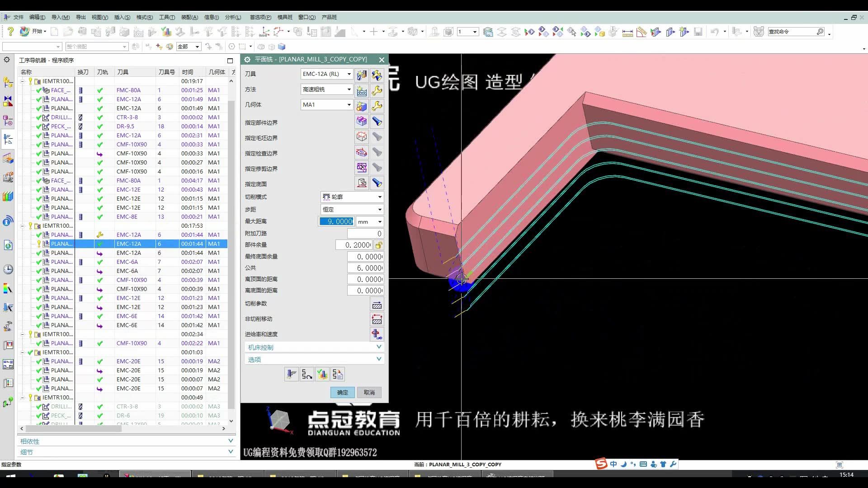Screen dimensions: 868x488
Task: Open cutting parameters (切削参数) dialog icon
Action: pyautogui.click(x=377, y=305)
